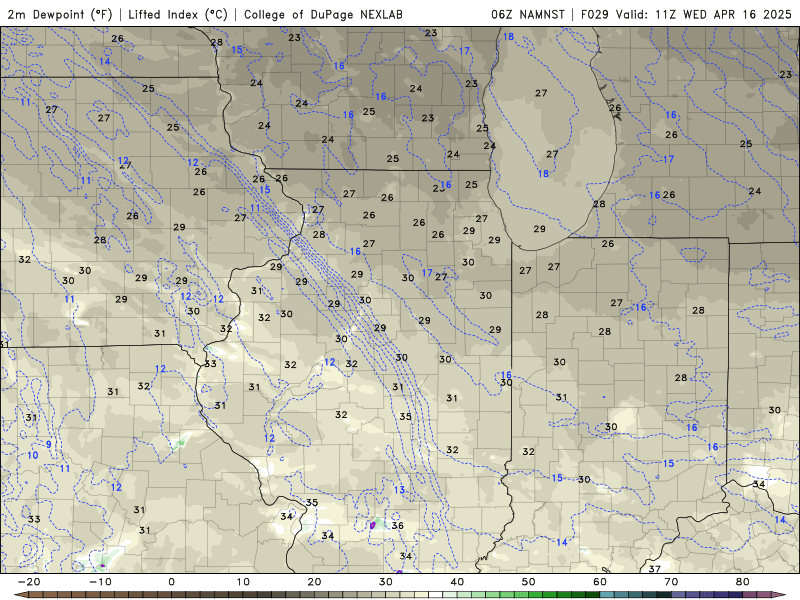Select the 50 label on the color scale

pyautogui.click(x=529, y=582)
